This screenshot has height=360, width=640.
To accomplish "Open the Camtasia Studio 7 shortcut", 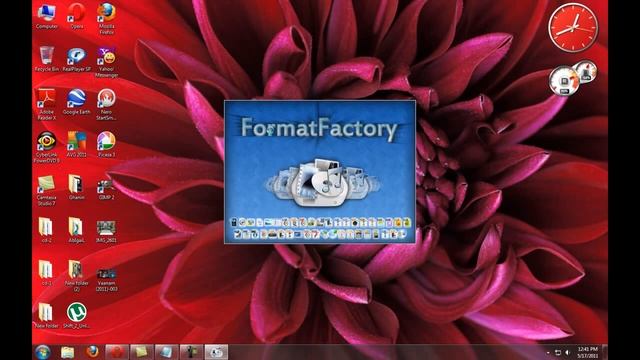I will coord(47,190).
